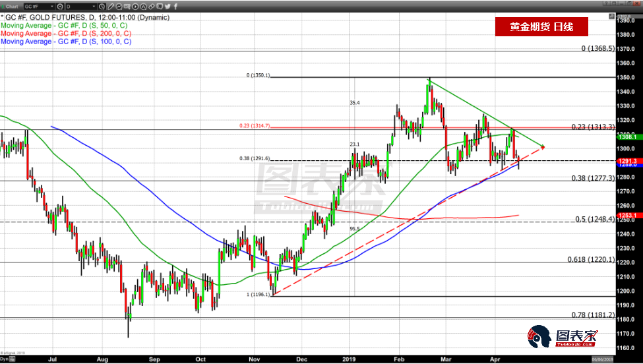Click the symbol link icon beside GC #F

tap(60, 7)
